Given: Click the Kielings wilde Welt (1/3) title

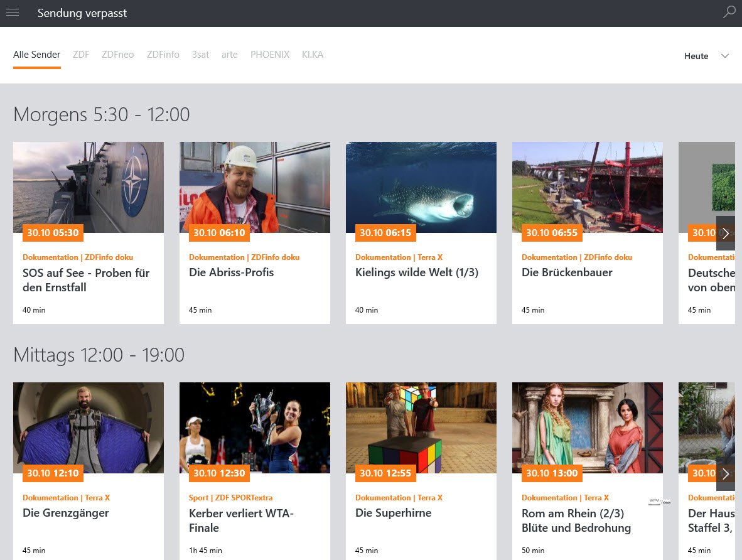Looking at the screenshot, I should coord(417,272).
